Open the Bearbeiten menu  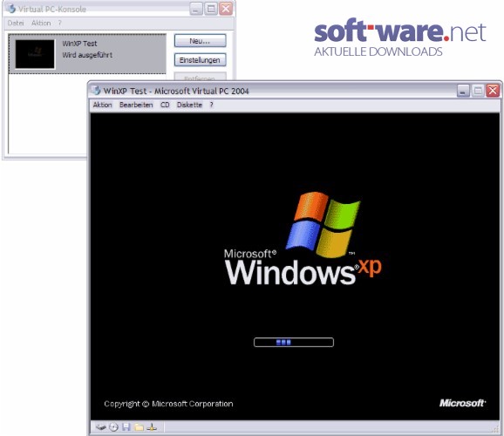[x=136, y=105]
